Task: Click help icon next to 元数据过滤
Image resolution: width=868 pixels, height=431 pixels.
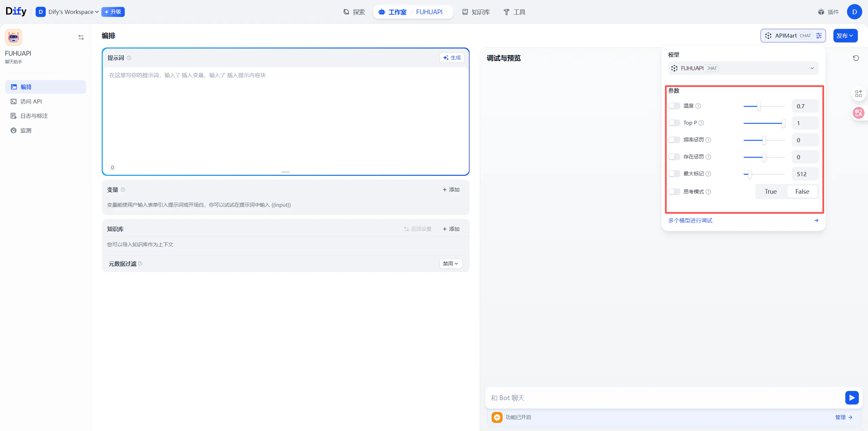Action: tap(140, 264)
